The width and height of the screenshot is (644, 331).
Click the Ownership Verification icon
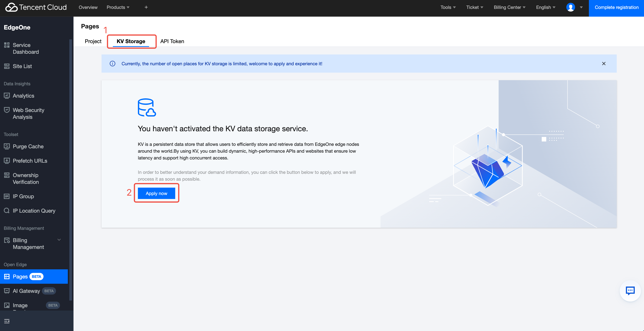coord(7,175)
